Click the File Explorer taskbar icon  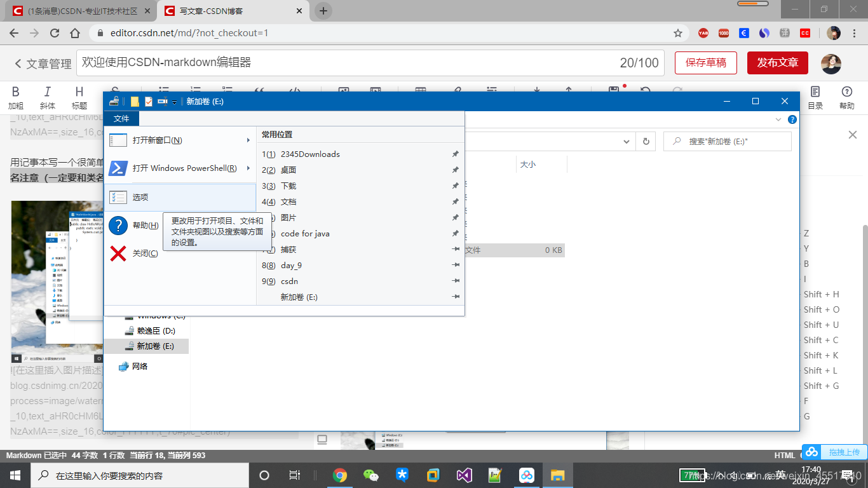click(557, 475)
